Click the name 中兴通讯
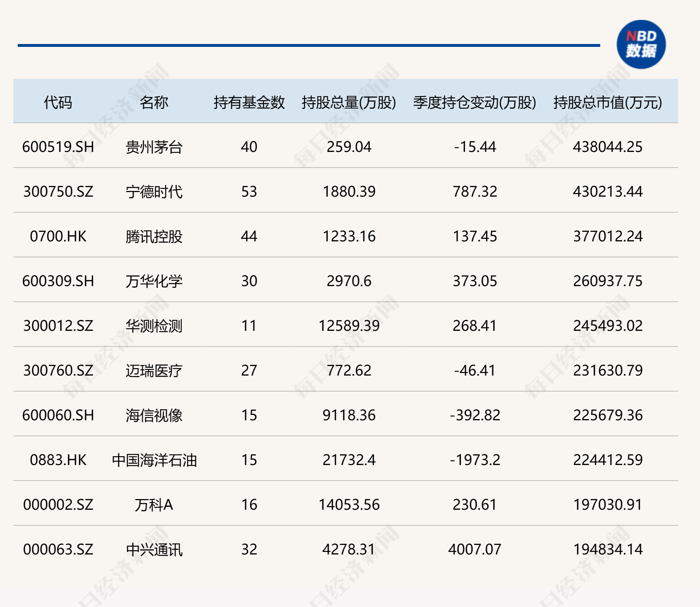This screenshot has height=607, width=700. (154, 550)
